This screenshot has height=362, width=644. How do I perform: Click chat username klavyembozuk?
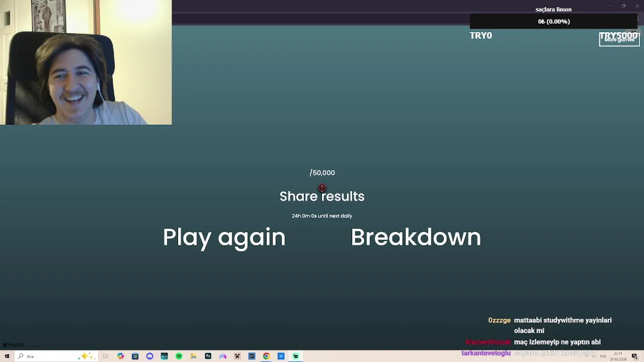[x=488, y=342]
